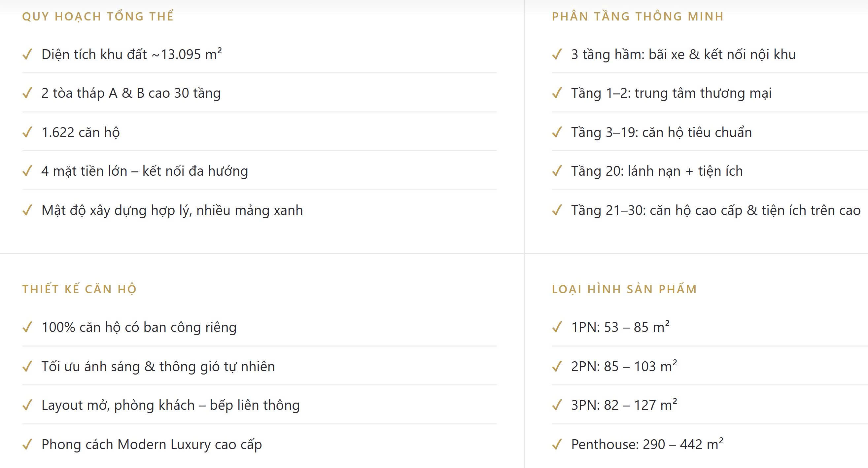The image size is (868, 468).
Task: Click checkmark beside 3 tầng hầm item
Action: 557,54
